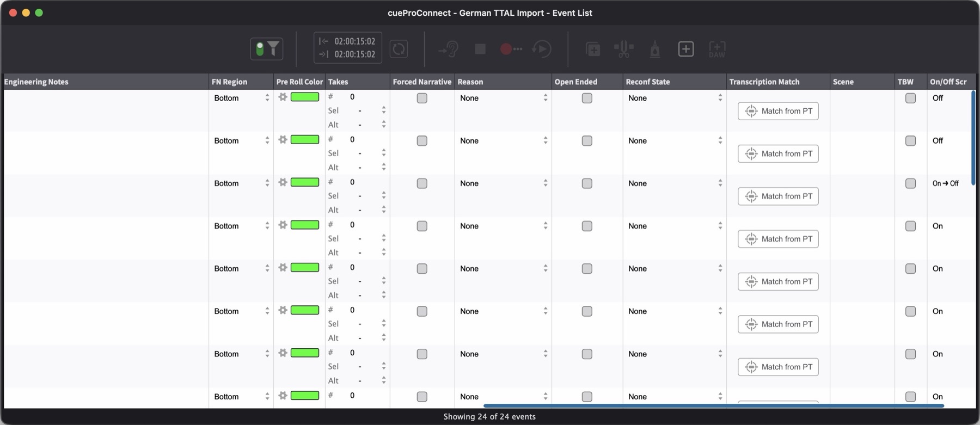Open pre-roll gear icon in seventh row
The image size is (980, 425).
[x=283, y=353]
